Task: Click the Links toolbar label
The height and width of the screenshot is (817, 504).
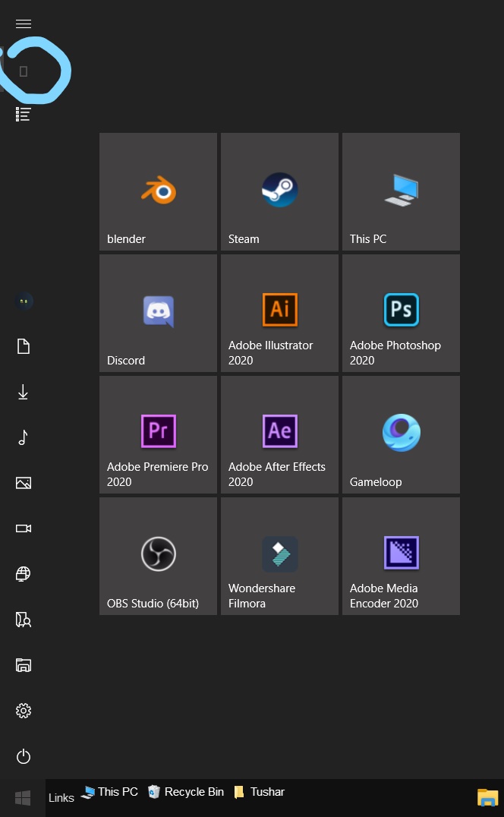Action: [61, 798]
